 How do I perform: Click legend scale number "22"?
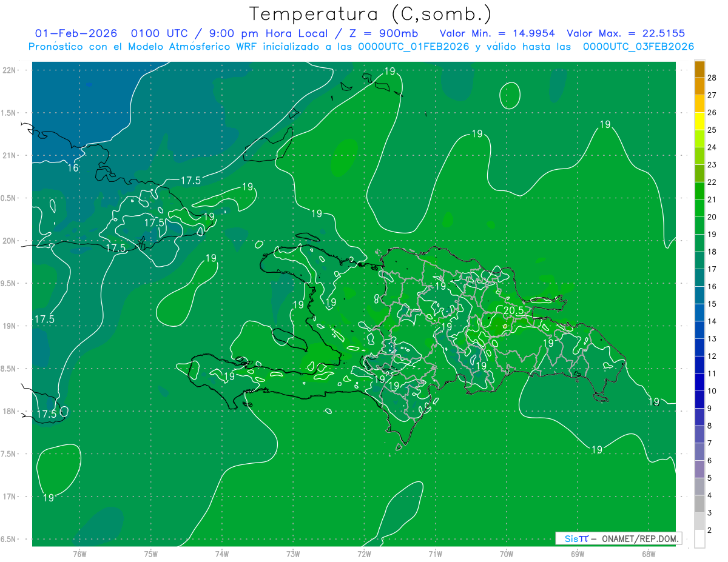point(713,182)
